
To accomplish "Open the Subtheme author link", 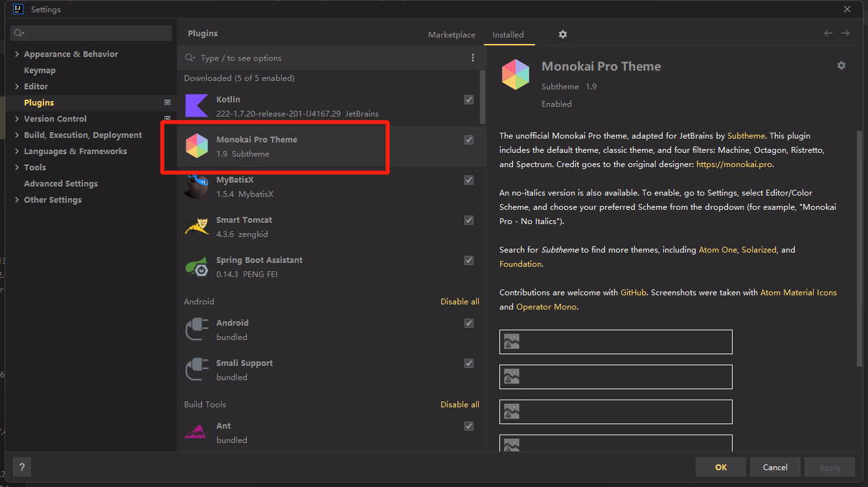I will coord(746,136).
